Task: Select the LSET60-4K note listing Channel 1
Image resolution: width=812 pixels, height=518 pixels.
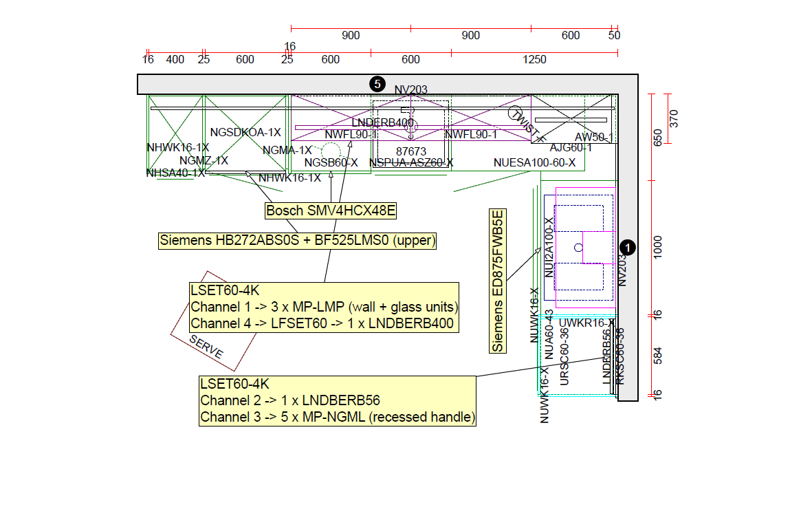Action: pyautogui.click(x=324, y=307)
